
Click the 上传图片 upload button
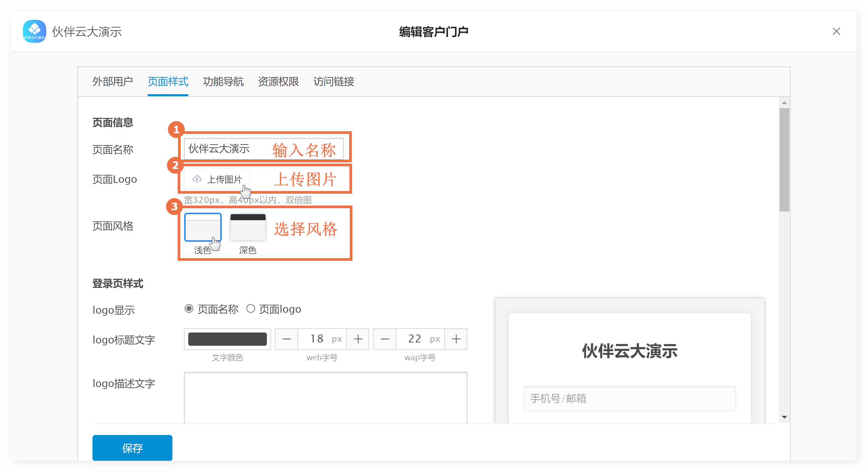coord(217,179)
